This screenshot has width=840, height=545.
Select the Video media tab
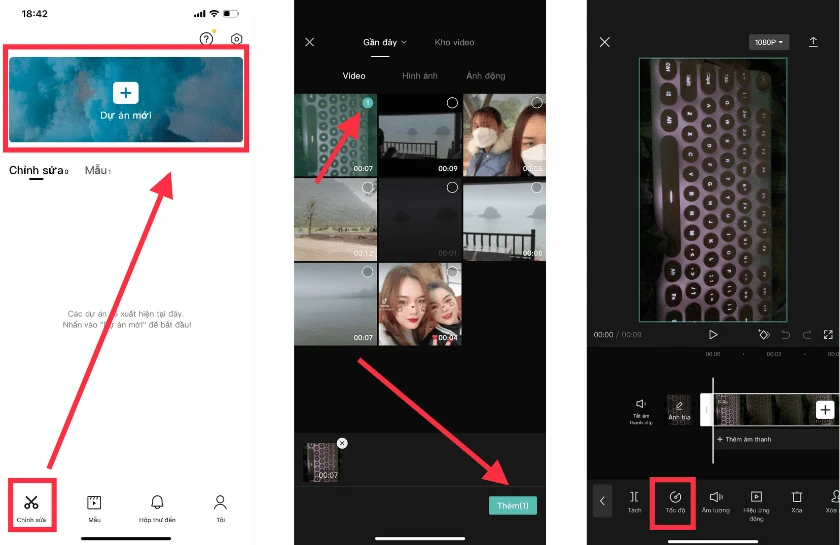[354, 76]
